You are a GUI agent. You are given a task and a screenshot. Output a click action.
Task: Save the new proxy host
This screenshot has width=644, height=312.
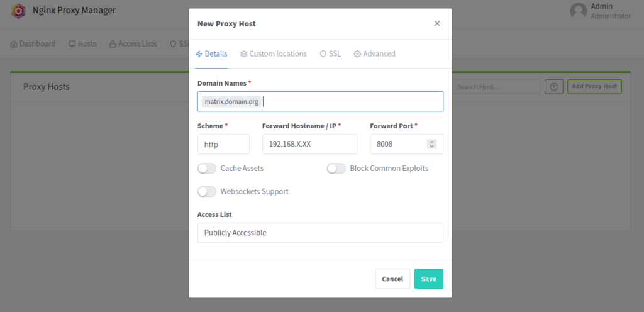pos(428,279)
